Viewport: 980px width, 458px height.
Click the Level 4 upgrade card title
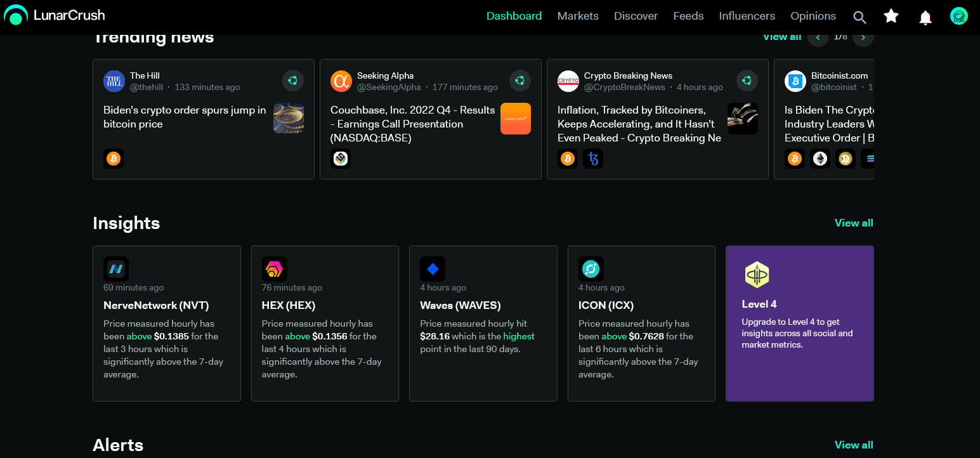[x=759, y=304]
